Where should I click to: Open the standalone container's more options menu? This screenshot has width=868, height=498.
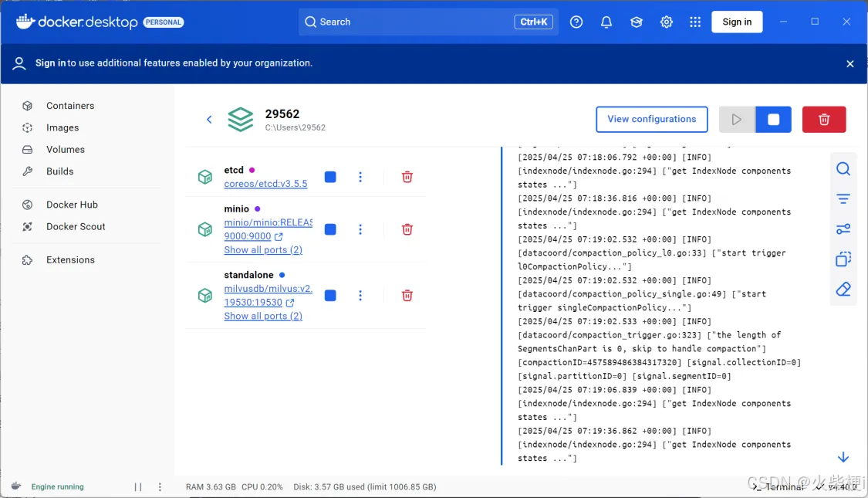[360, 295]
